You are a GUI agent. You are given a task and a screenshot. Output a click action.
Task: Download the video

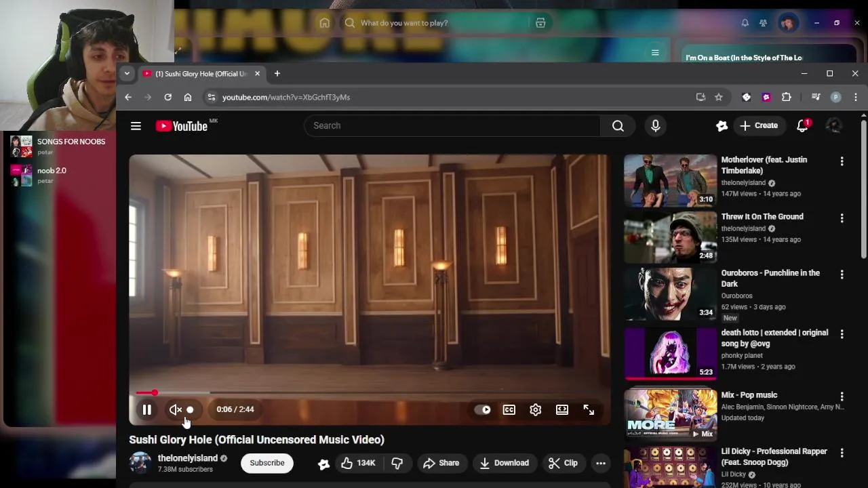coord(504,463)
